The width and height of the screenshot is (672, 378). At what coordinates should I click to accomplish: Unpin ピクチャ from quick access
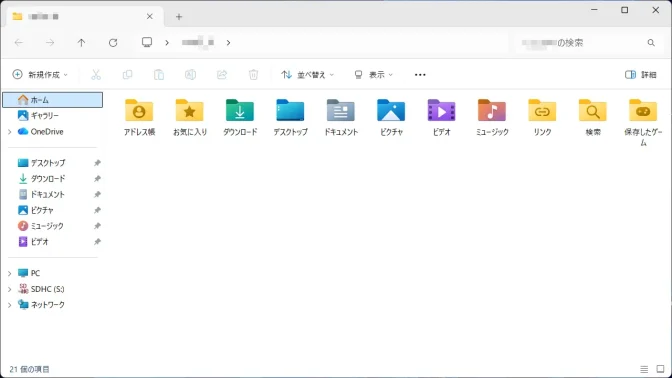coord(97,210)
